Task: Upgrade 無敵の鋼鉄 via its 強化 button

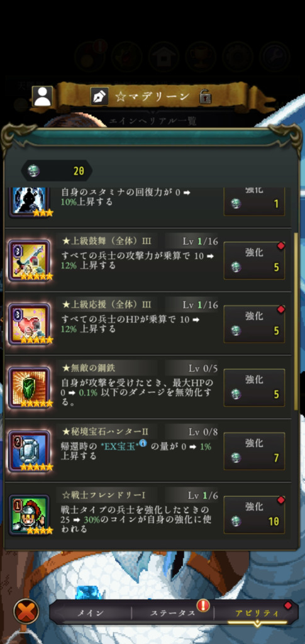Action: (x=254, y=387)
